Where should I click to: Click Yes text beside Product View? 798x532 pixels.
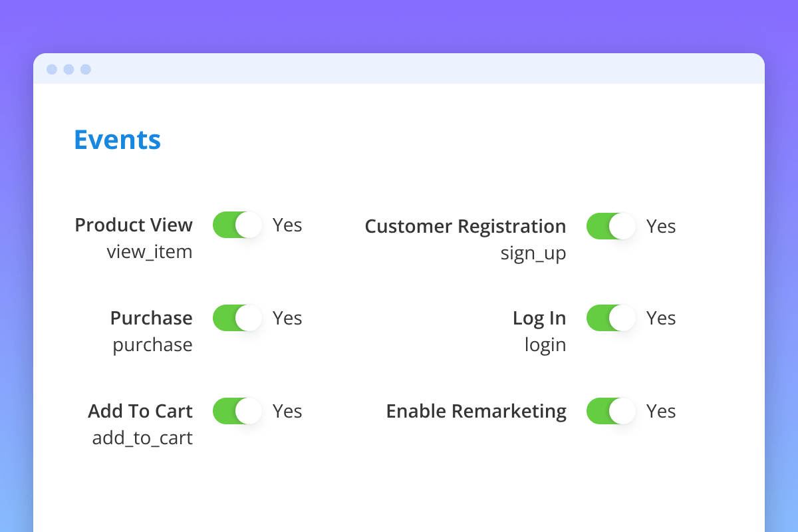pos(287,225)
